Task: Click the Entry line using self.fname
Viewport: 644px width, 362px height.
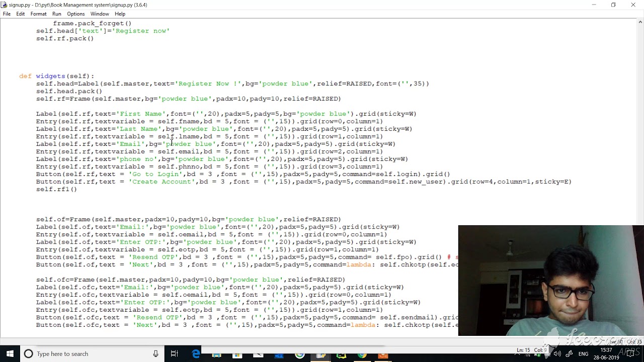Action: [209, 121]
